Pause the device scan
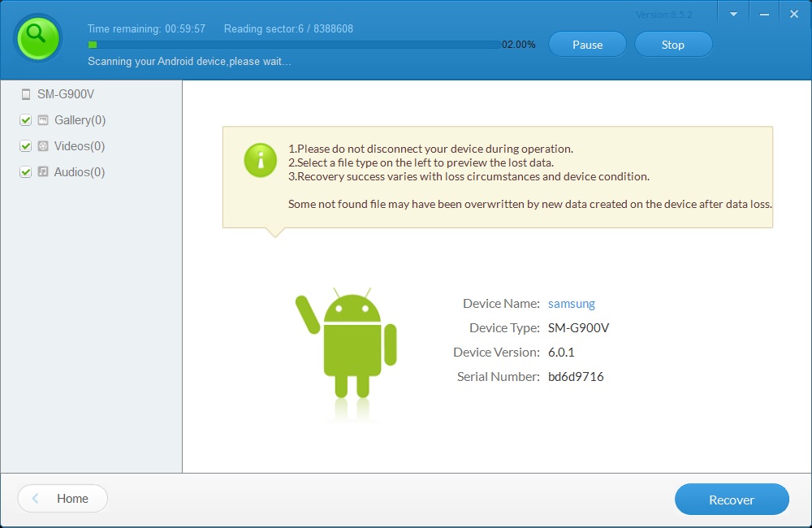812x528 pixels. 587,44
